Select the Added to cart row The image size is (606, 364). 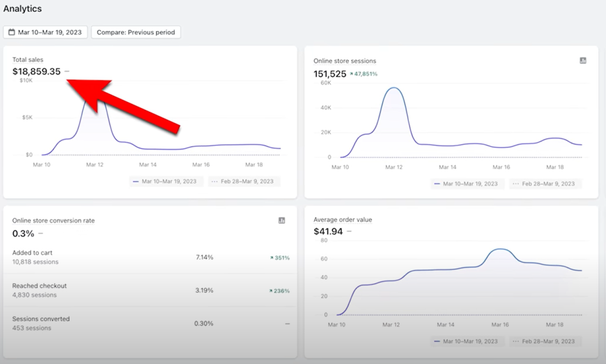[150, 257]
